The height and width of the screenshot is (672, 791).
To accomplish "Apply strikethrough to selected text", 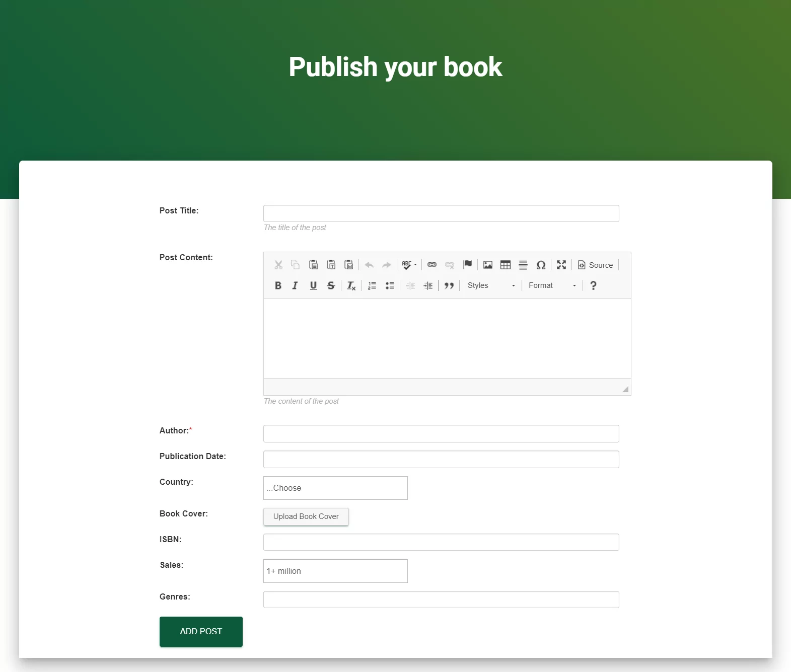I will [331, 285].
